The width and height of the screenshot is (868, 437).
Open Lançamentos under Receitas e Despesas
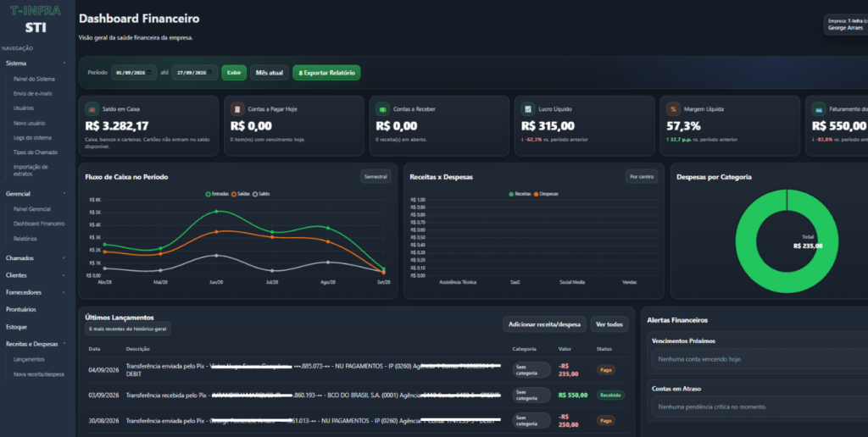pos(30,359)
